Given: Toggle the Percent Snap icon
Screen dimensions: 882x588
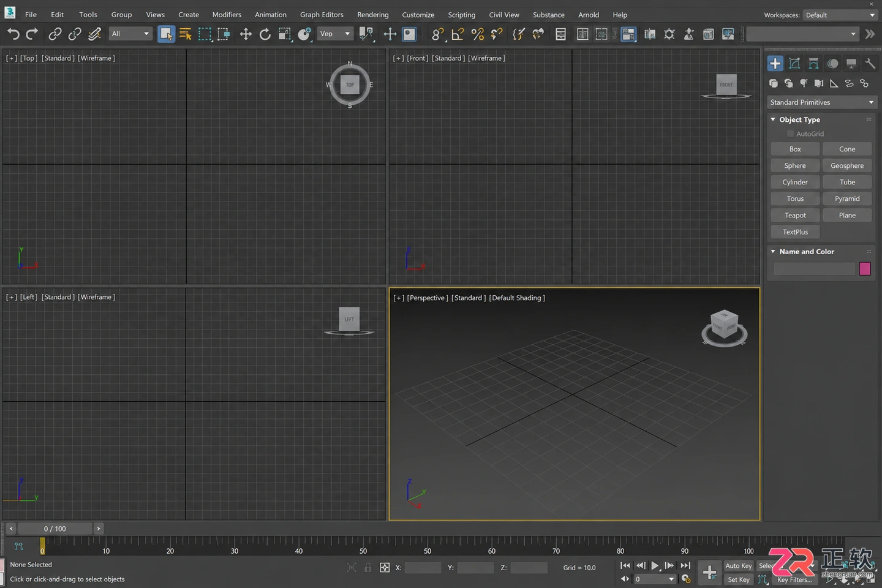Looking at the screenshot, I should pyautogui.click(x=478, y=34).
